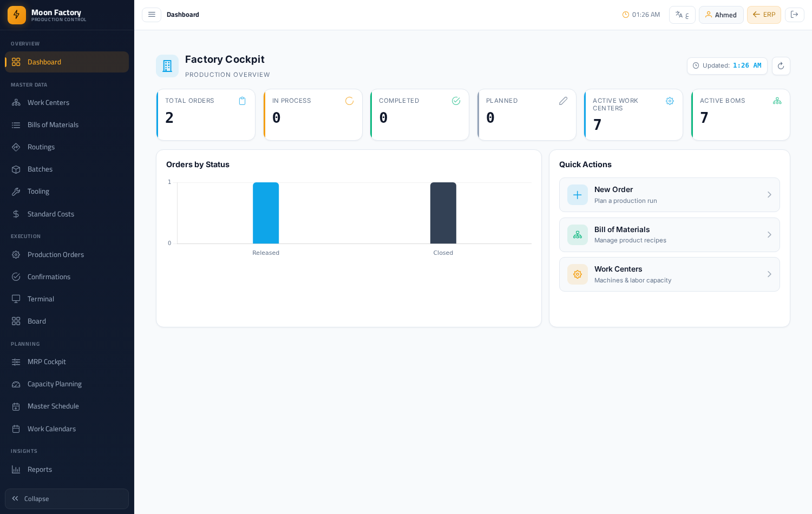Click the refresh icon beside Updated time
This screenshot has height=514, width=812.
click(781, 66)
